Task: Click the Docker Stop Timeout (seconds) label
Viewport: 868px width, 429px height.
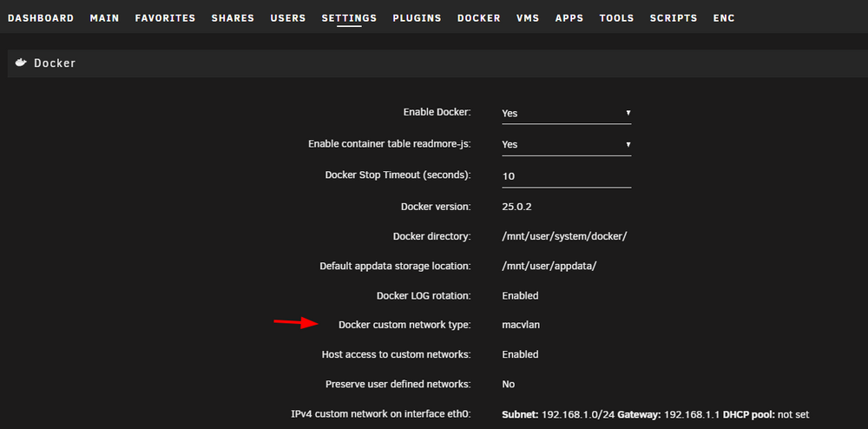Action: [x=398, y=175]
